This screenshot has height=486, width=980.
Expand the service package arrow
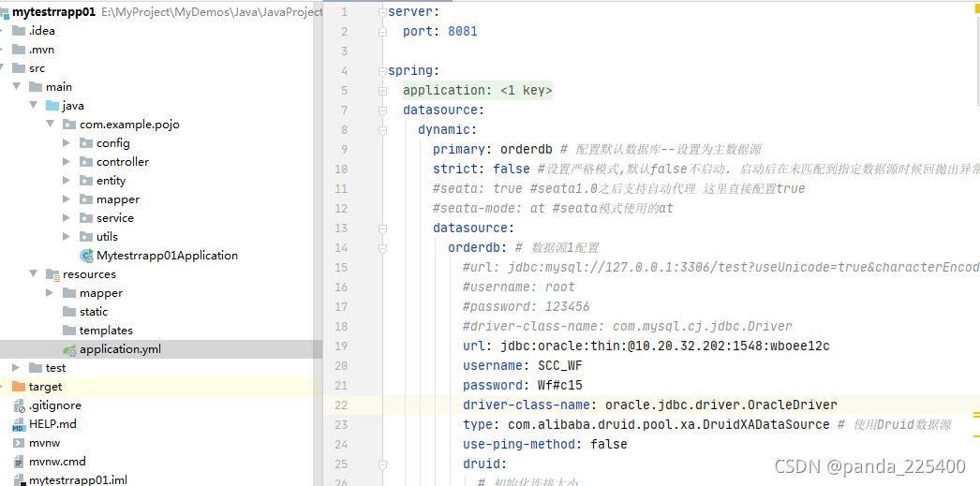pos(67,218)
